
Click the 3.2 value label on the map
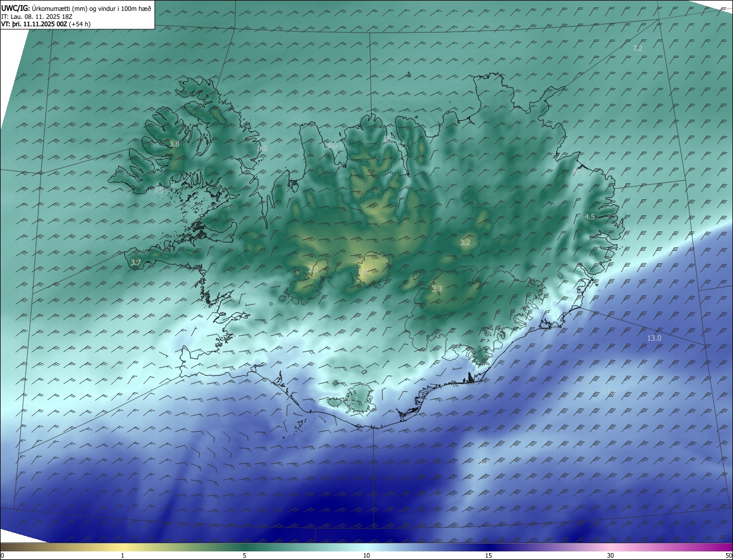click(465, 243)
